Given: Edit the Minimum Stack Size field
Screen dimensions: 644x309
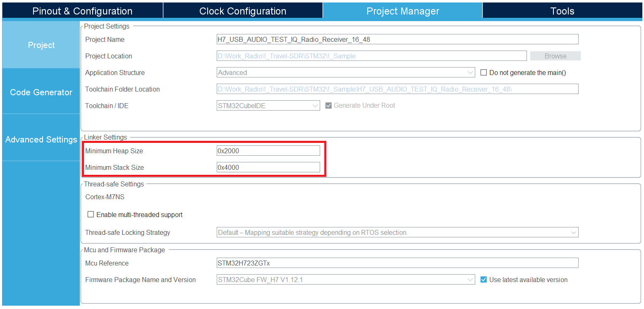Looking at the screenshot, I should (x=268, y=167).
